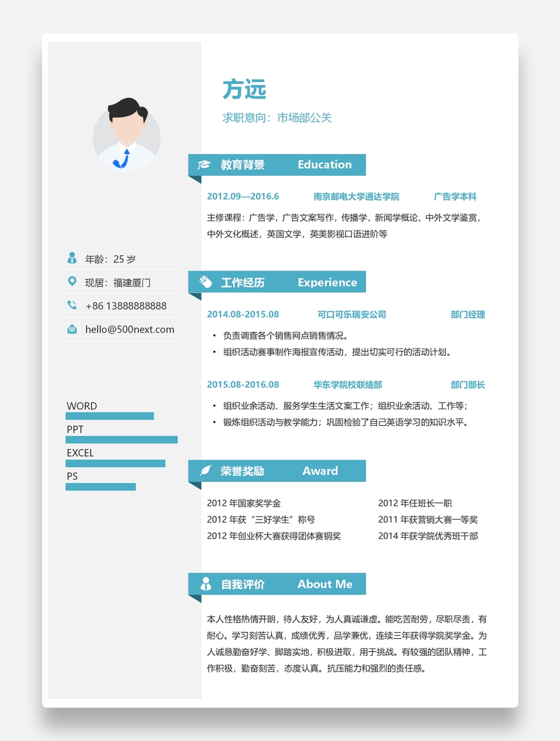Click the envelope icon beside the email address

pyautogui.click(x=72, y=329)
